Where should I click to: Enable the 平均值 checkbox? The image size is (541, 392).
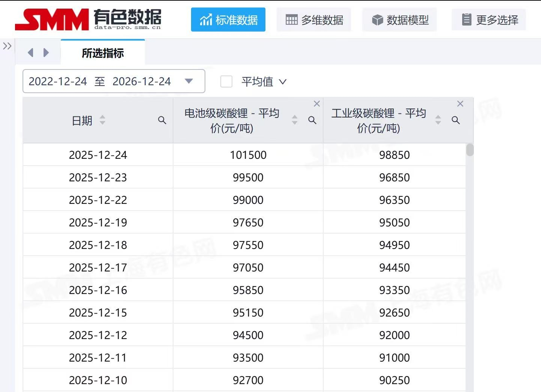coord(226,81)
